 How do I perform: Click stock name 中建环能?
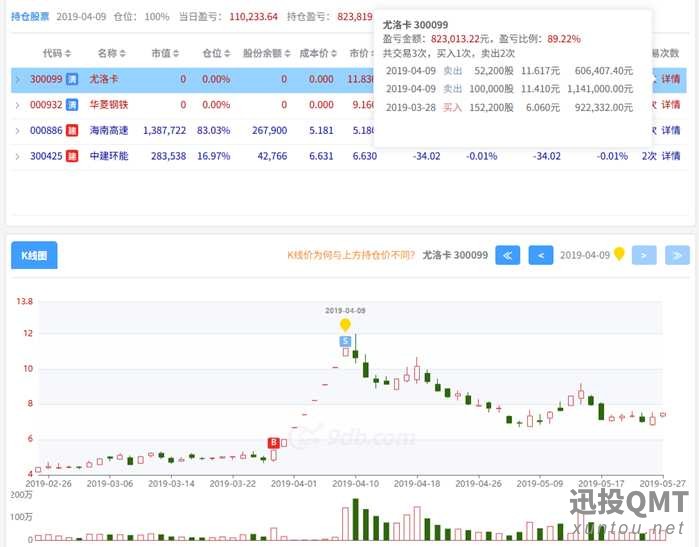point(109,156)
